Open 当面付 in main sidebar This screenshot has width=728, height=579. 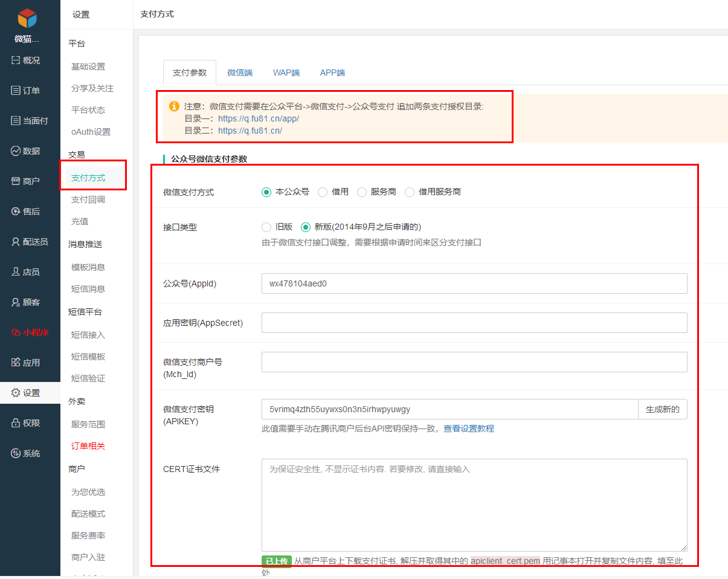coord(30,121)
